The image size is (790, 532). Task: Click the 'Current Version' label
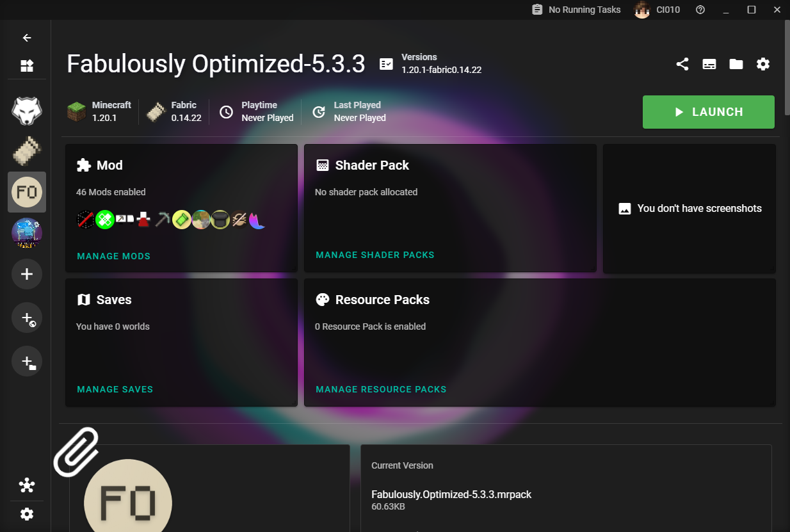(x=402, y=465)
